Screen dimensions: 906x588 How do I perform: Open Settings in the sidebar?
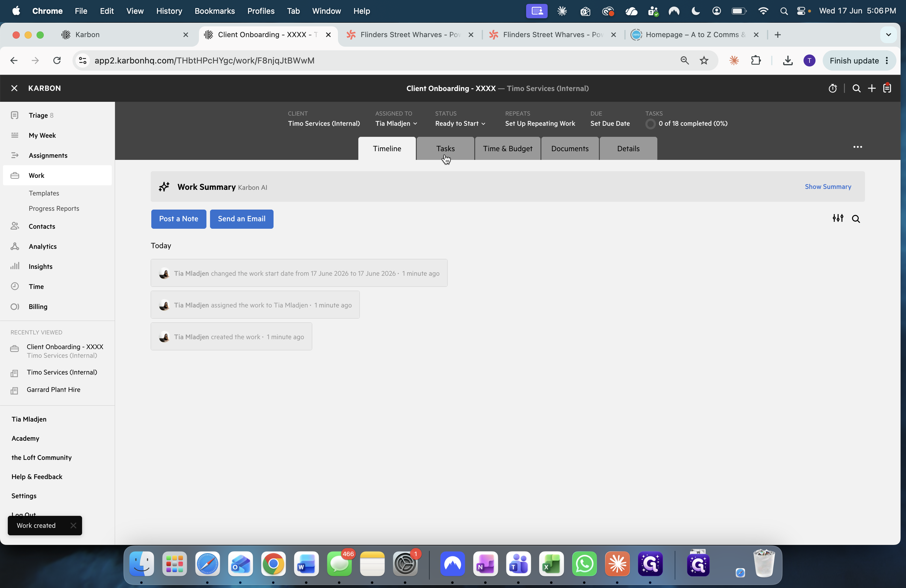tap(24, 495)
